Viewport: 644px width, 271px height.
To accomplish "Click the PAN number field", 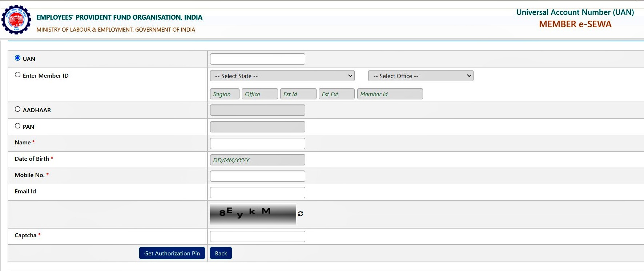I will pos(258,127).
